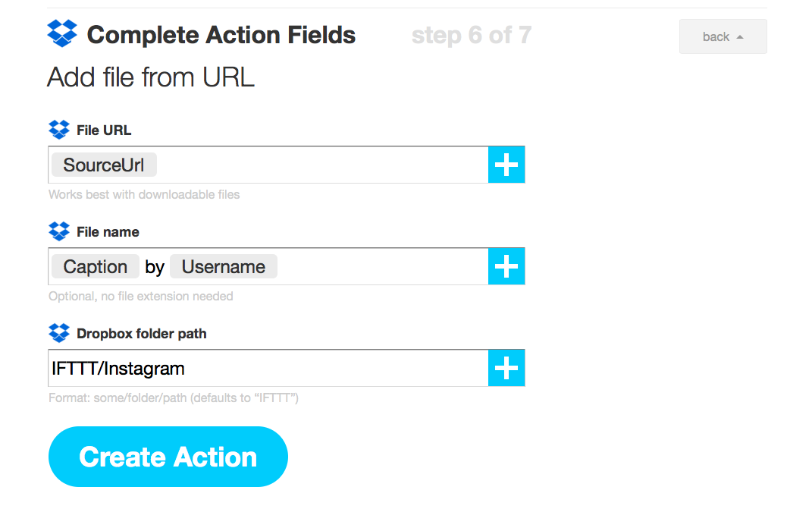This screenshot has height=509, width=812.
Task: Click the plus icon beside Dropbox folder path
Action: (506, 368)
